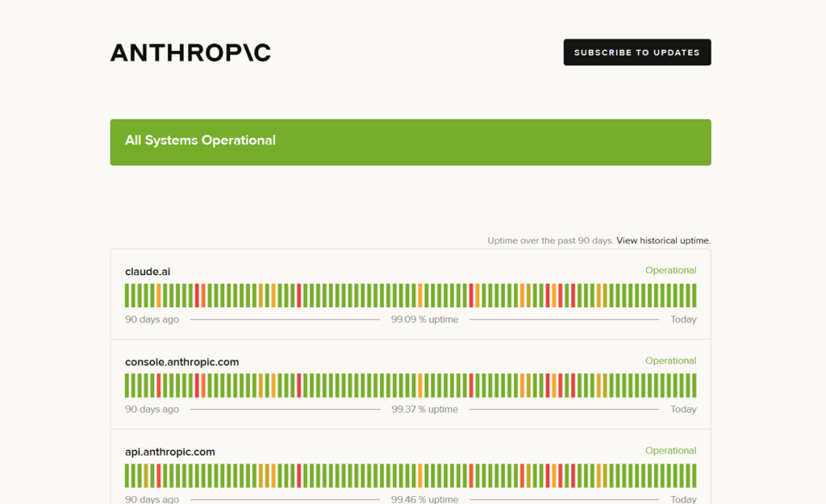826x504 pixels.
Task: Click 'Uptime over the past 90 days' text
Action: coord(550,240)
